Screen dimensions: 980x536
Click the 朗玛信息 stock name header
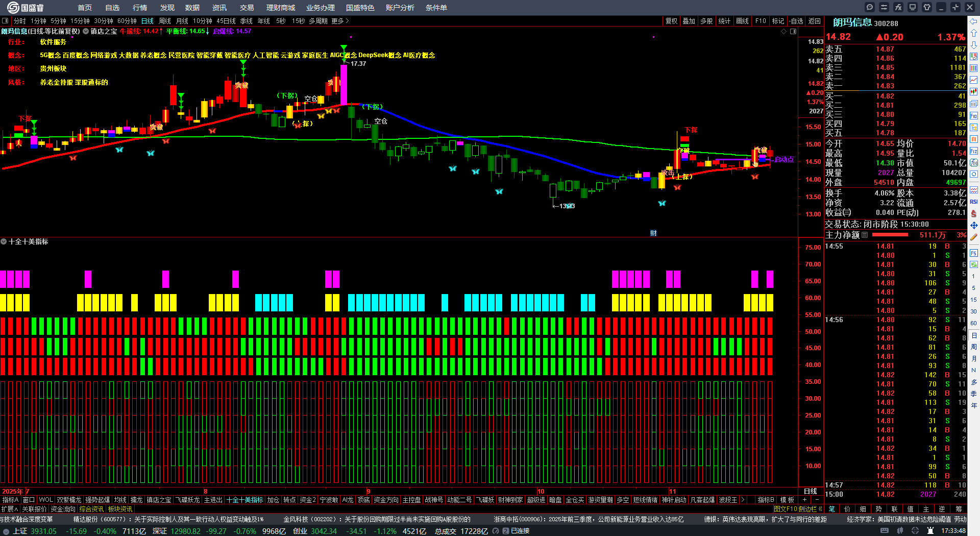852,22
